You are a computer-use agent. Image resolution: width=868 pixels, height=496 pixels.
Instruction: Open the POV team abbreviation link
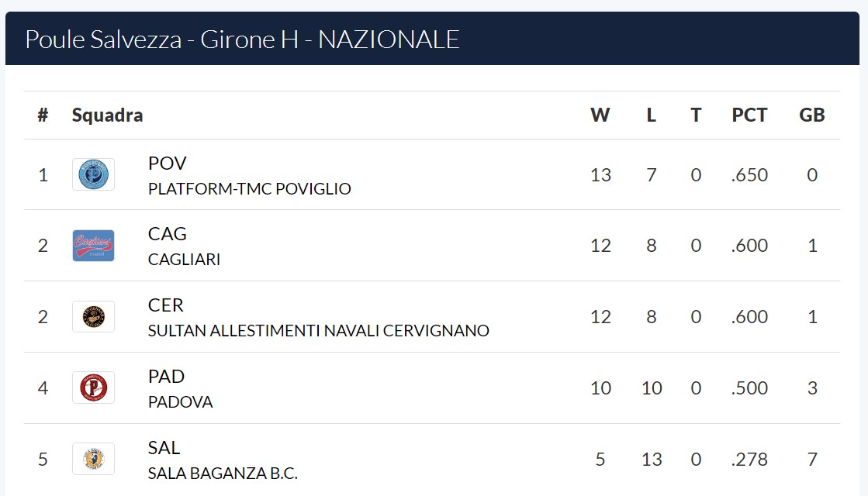[168, 163]
